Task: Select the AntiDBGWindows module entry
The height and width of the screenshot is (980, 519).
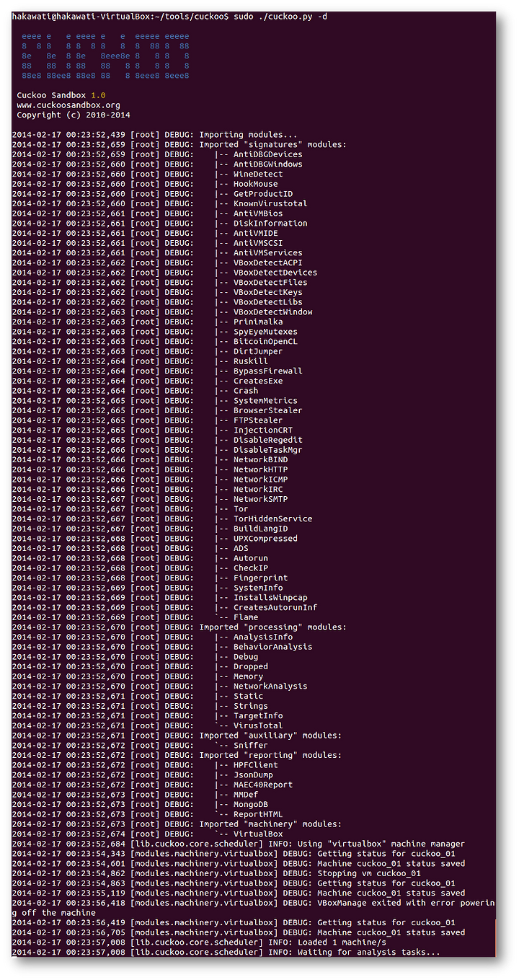Action: (x=267, y=164)
